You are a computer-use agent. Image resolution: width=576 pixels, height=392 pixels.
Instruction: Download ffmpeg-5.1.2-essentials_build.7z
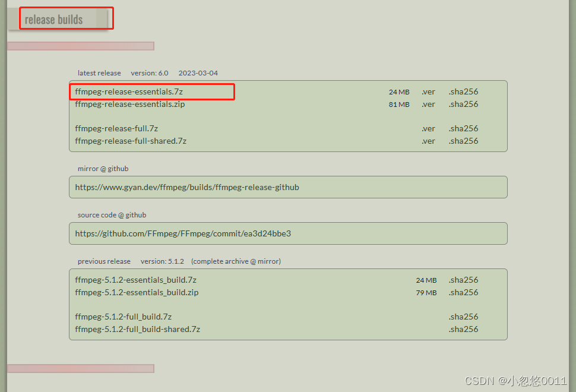pos(136,280)
